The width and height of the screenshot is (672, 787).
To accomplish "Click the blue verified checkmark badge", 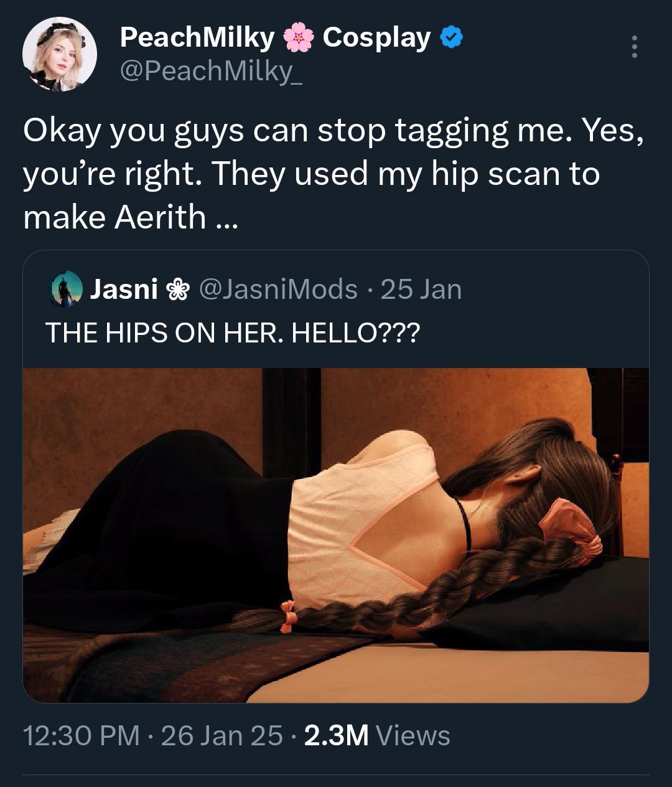I will 451,39.
